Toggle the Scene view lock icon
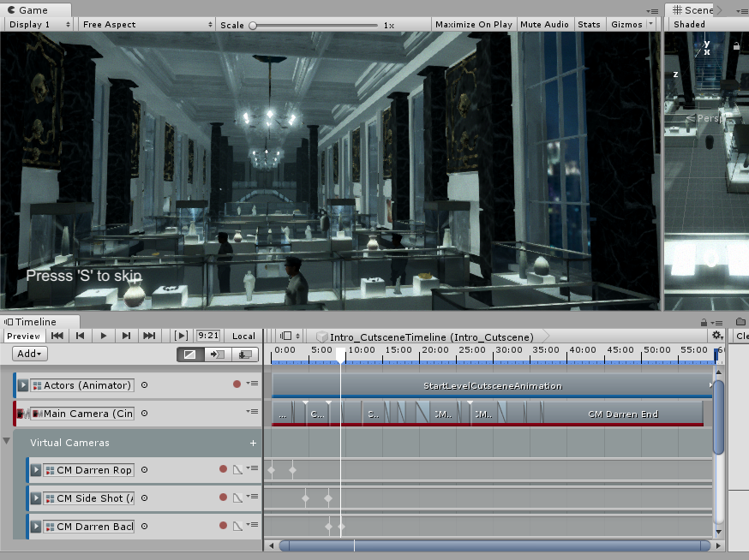 (736, 46)
